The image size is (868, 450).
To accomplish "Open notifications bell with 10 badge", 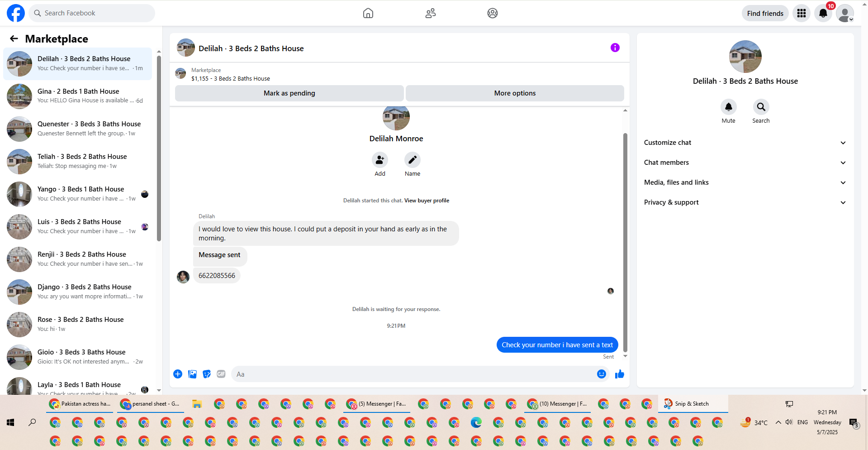I will pyautogui.click(x=823, y=13).
